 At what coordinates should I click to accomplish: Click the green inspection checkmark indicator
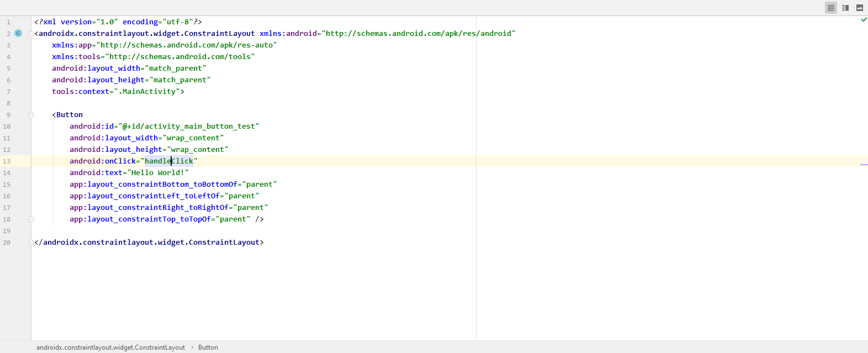coord(864,20)
